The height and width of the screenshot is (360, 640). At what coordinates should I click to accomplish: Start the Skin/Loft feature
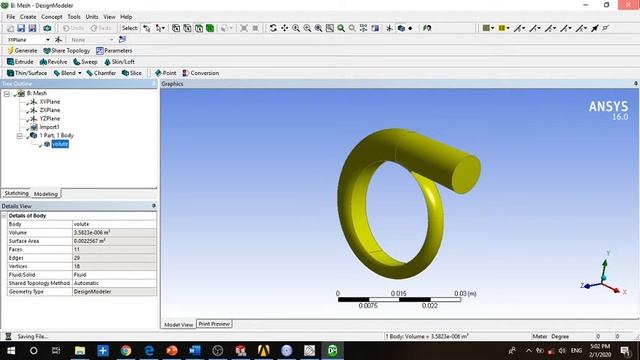click(119, 62)
